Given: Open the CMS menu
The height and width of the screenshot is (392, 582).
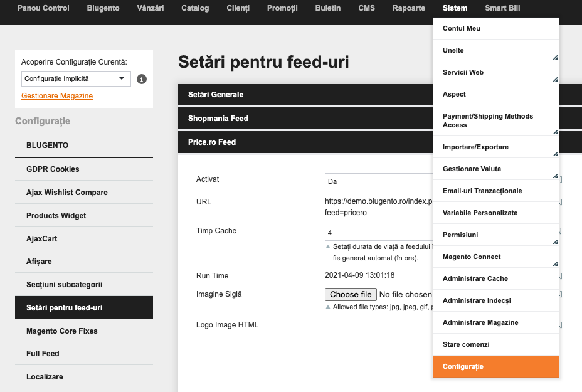Looking at the screenshot, I should 367,8.
